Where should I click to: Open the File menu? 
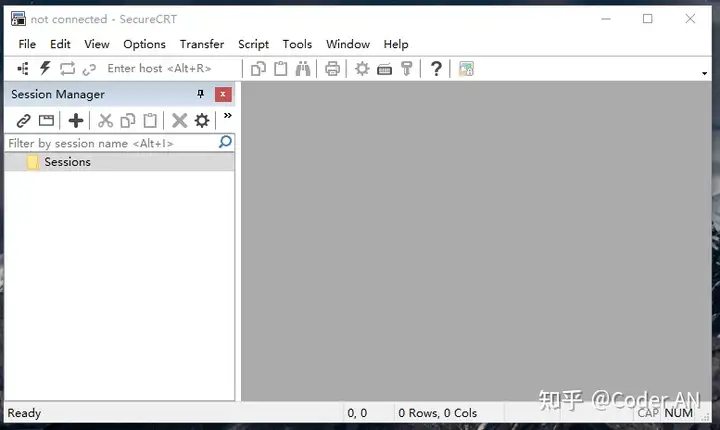27,44
